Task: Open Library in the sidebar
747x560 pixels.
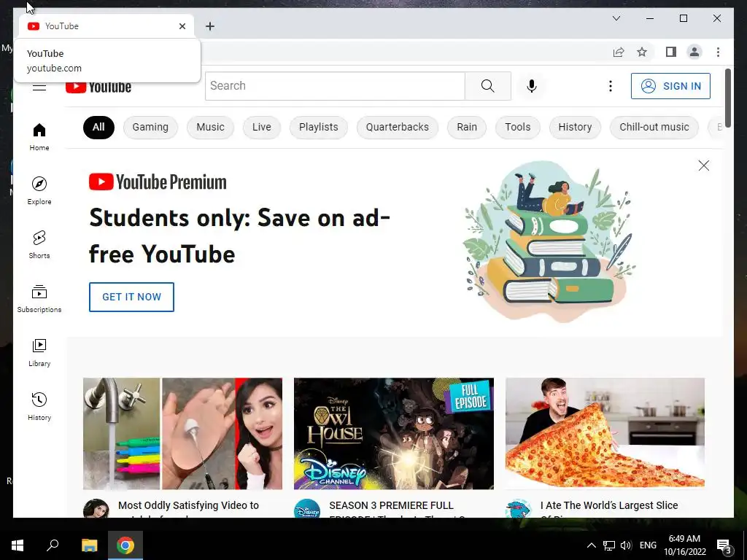Action: tap(39, 352)
